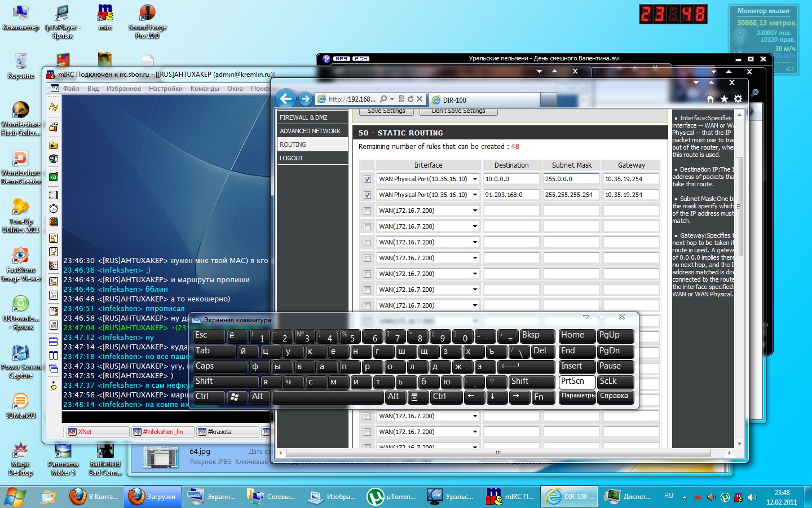The height and width of the screenshot is (508, 812).
Task: Click LOGOUT in the router sidebar
Action: pyautogui.click(x=312, y=158)
